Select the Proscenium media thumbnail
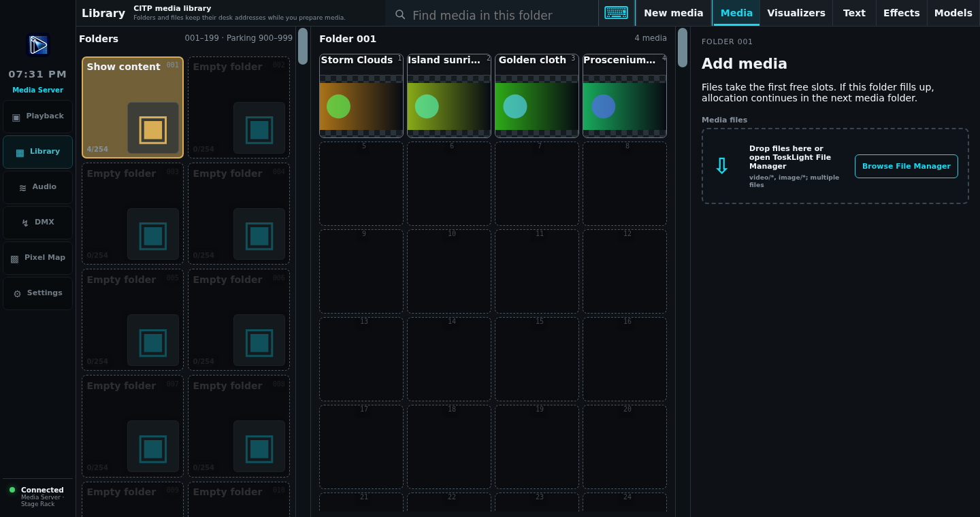The image size is (980, 517). [x=625, y=96]
